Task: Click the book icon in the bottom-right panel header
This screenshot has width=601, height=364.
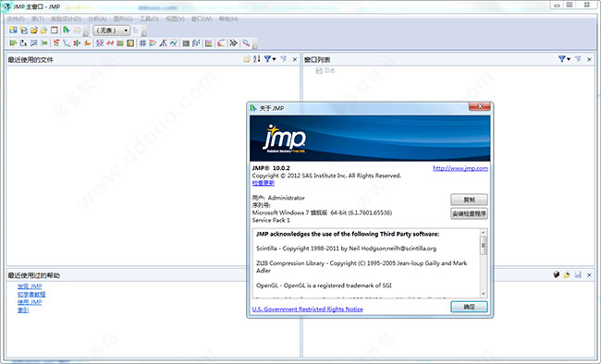Action: [556, 274]
